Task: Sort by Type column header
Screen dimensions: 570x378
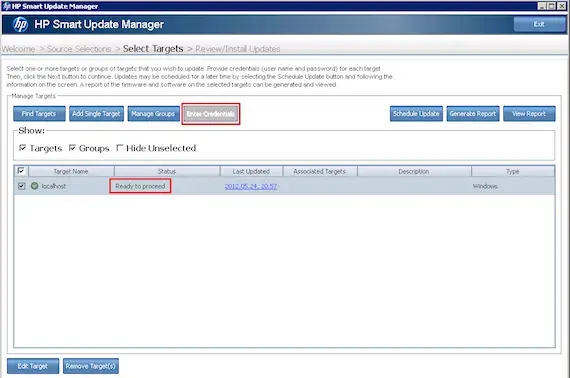Action: click(513, 171)
